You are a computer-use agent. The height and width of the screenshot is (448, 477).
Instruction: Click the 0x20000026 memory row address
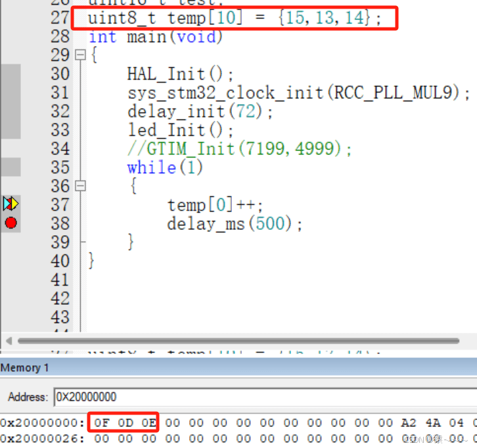[41, 438]
